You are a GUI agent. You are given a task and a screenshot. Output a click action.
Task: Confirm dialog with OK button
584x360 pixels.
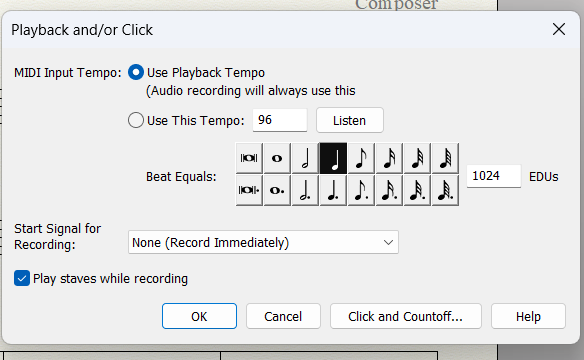tap(199, 316)
